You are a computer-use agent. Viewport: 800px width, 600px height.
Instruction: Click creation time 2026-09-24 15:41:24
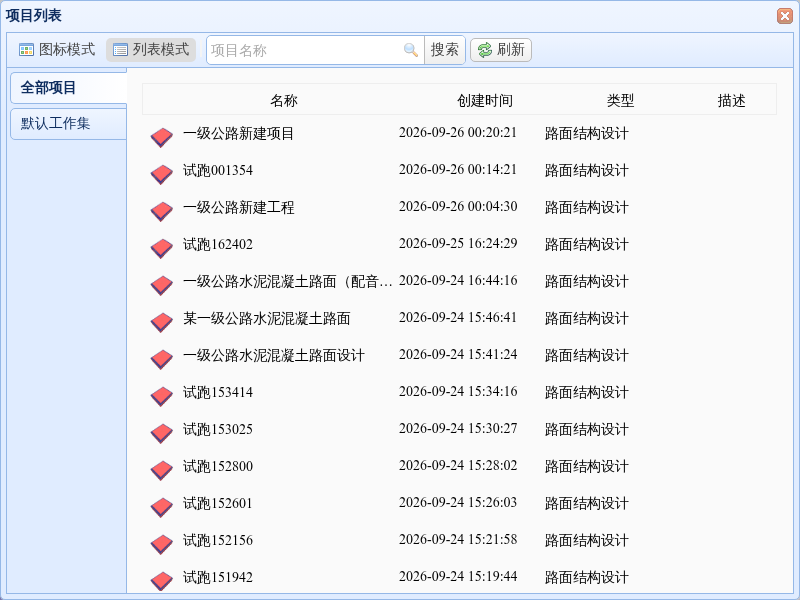(x=458, y=355)
